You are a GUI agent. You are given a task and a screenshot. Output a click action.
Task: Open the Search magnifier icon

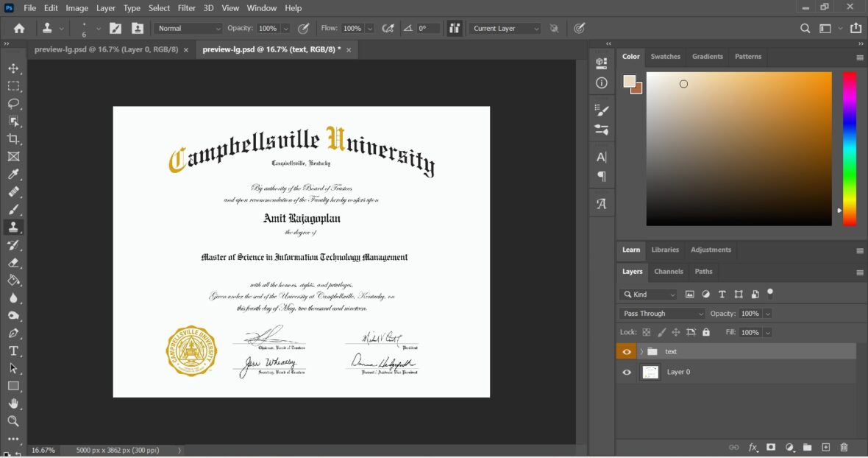click(805, 28)
